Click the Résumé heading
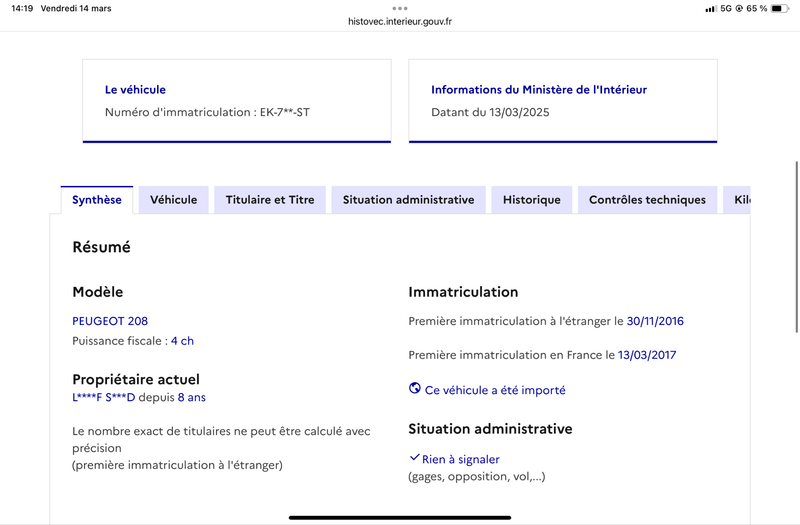Viewport: 800px width, 525px height. pos(102,247)
